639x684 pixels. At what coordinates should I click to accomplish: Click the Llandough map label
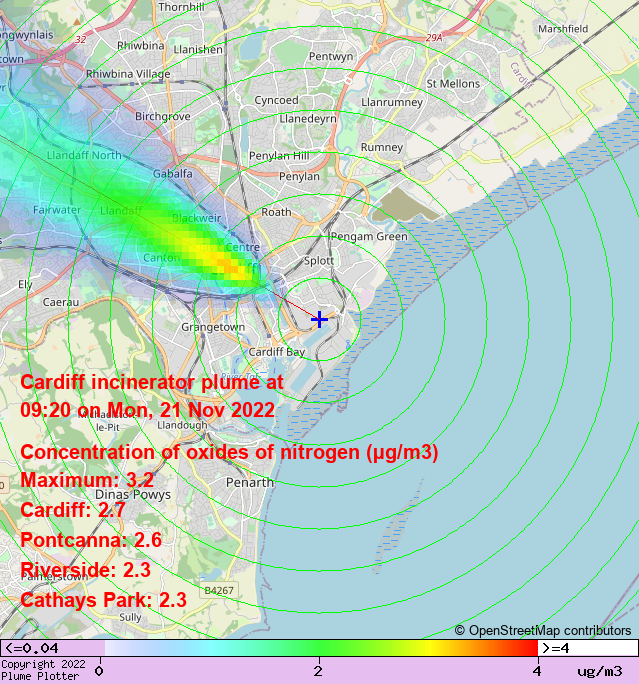click(x=182, y=425)
